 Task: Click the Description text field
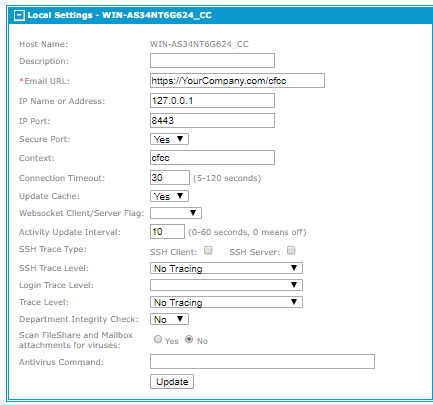coord(212,61)
